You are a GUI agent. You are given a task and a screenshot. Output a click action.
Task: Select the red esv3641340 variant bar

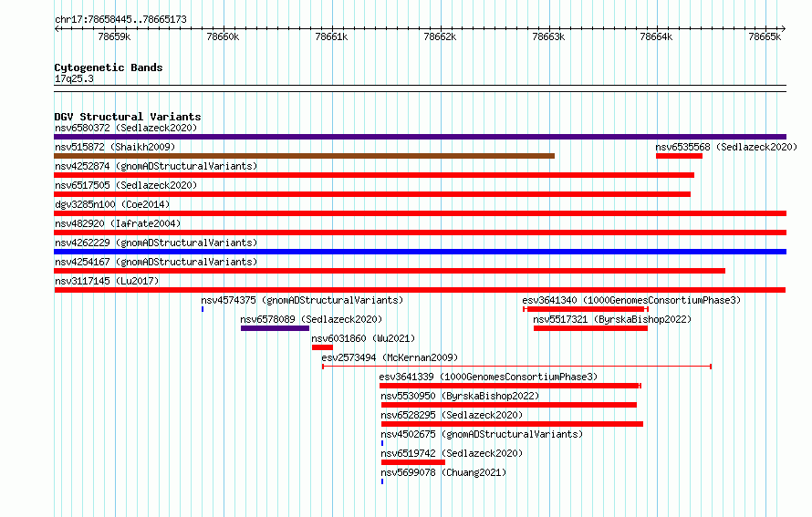pos(586,309)
